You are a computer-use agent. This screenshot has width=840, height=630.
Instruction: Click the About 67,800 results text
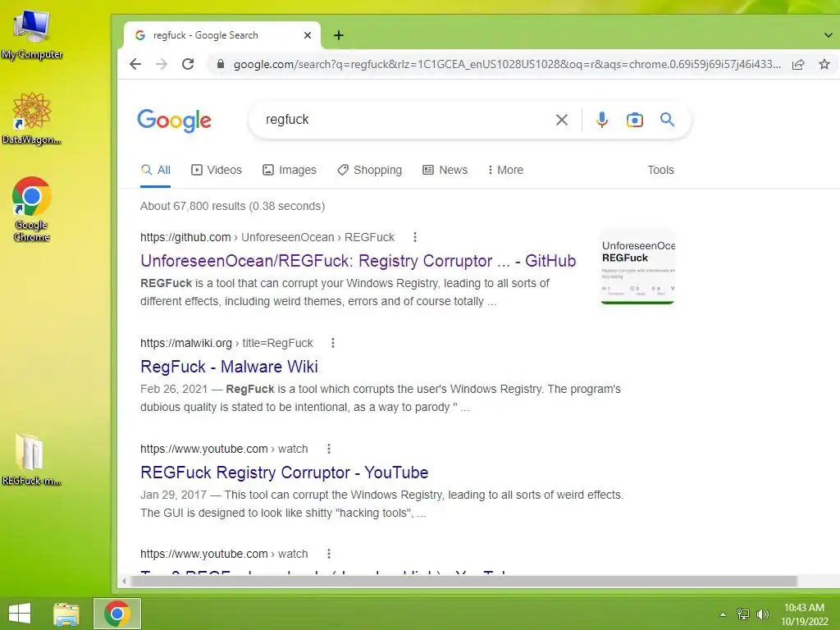(x=232, y=206)
